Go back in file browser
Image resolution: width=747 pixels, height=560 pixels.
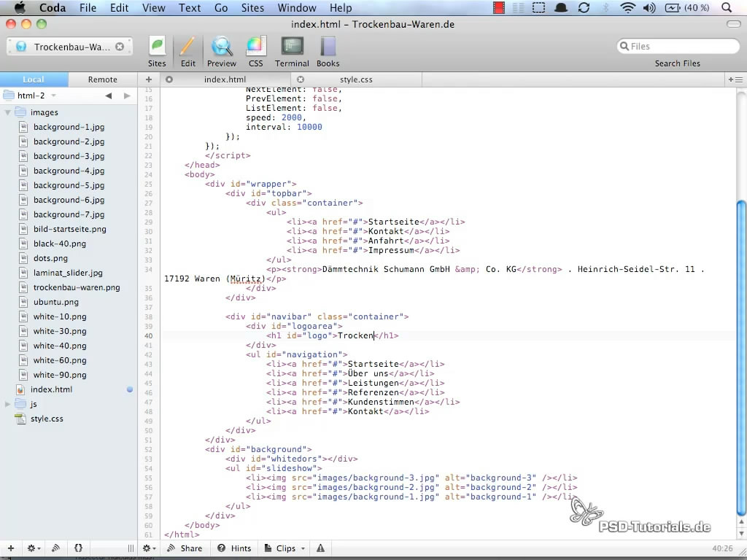coord(109,96)
